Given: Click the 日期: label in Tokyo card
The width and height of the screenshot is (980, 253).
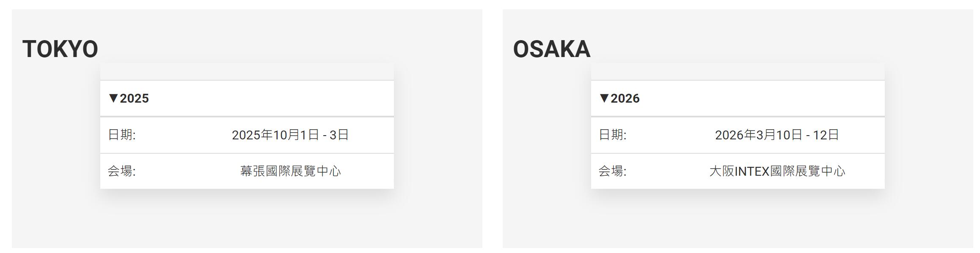Looking at the screenshot, I should pos(122,135).
